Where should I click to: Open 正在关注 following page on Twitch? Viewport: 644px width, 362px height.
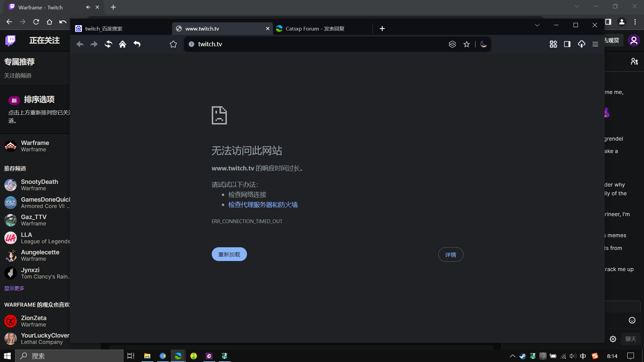coord(44,41)
